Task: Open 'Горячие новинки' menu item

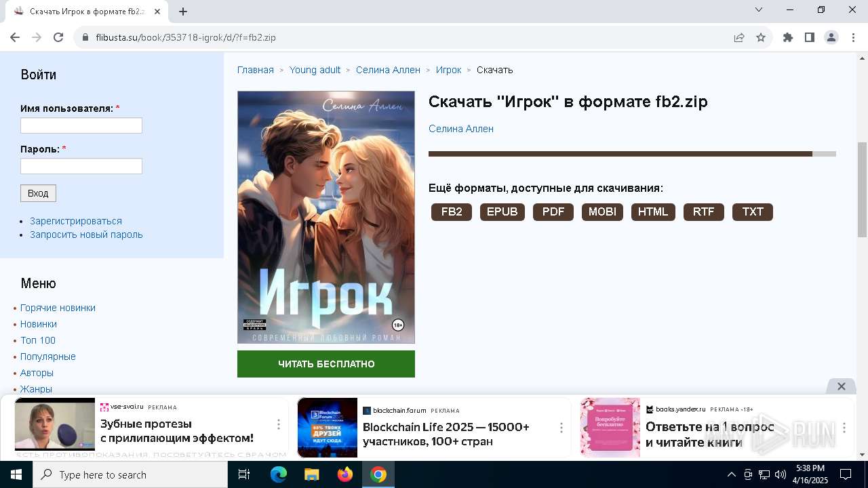Action: 58,308
